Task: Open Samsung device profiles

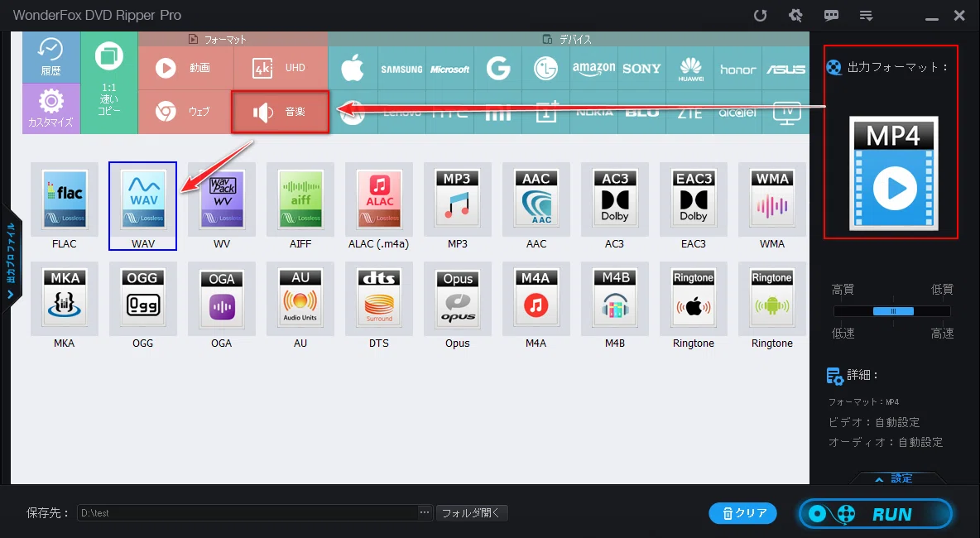Action: [402, 68]
